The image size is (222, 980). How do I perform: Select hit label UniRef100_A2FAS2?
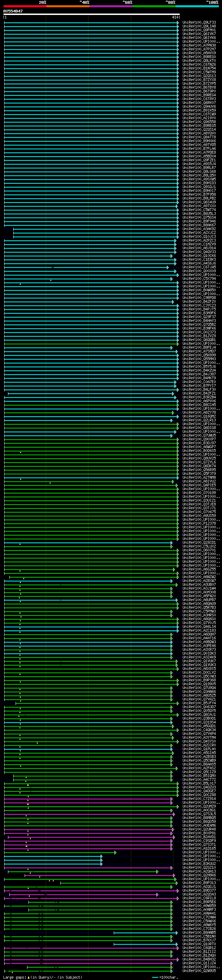click(199, 768)
